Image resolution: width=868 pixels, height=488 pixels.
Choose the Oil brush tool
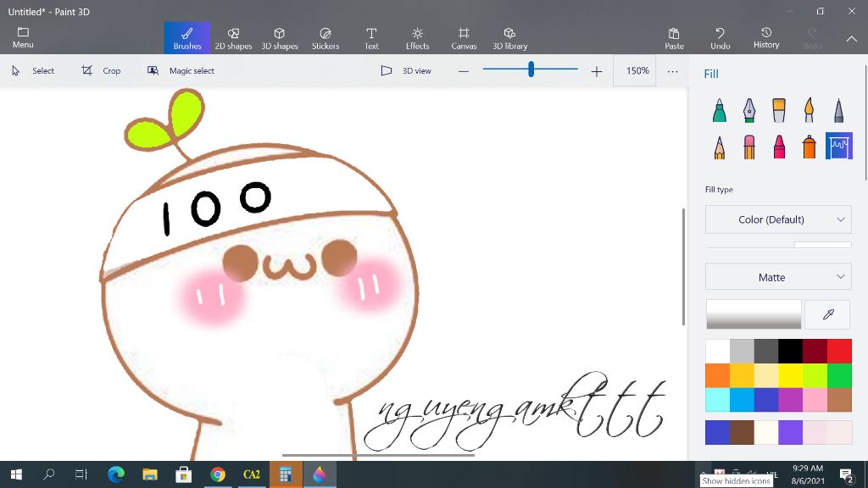tap(779, 110)
